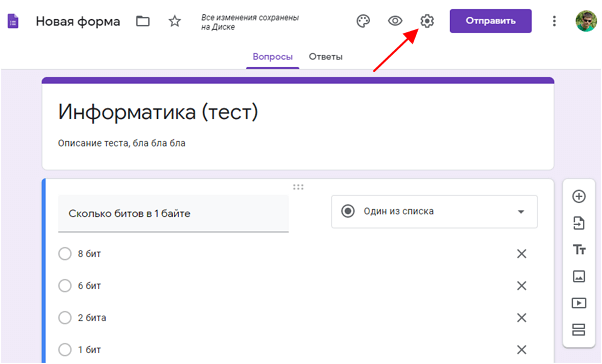Add title and description block
The width and height of the screenshot is (602, 364).
(x=579, y=250)
